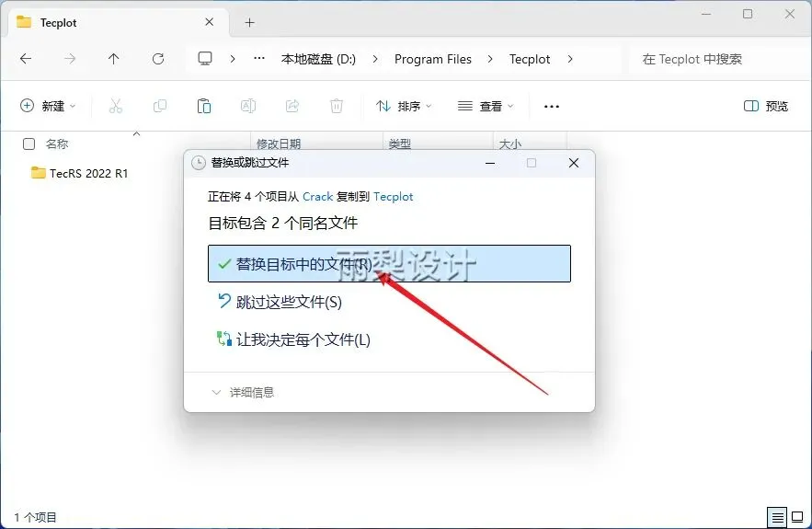
Task: Switch to large icons view in status bar
Action: [x=798, y=516]
